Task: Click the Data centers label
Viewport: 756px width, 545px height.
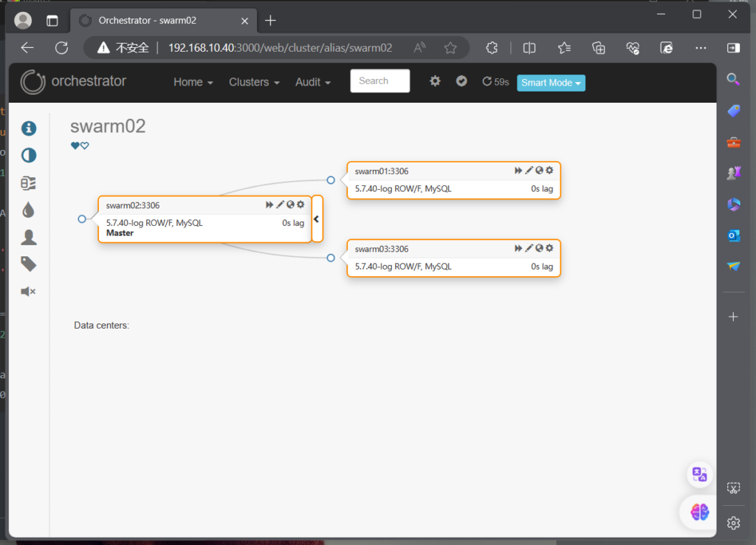Action: click(x=101, y=326)
